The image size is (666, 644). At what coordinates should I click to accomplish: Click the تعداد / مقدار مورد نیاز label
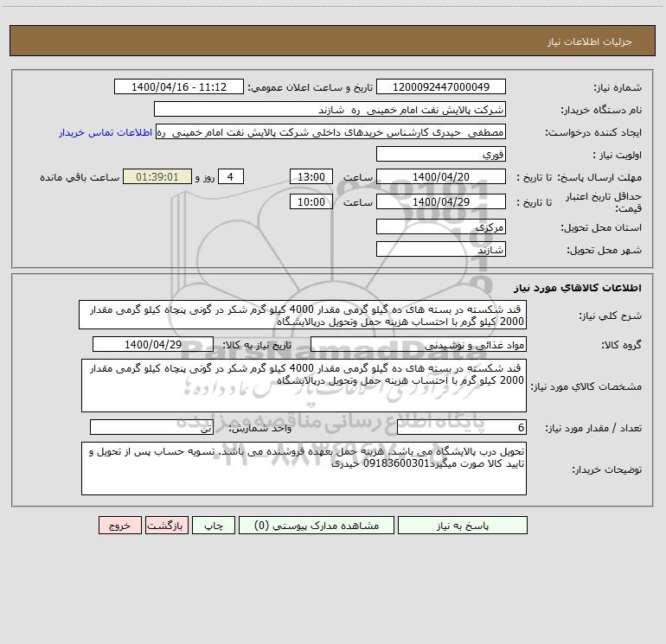(x=593, y=429)
